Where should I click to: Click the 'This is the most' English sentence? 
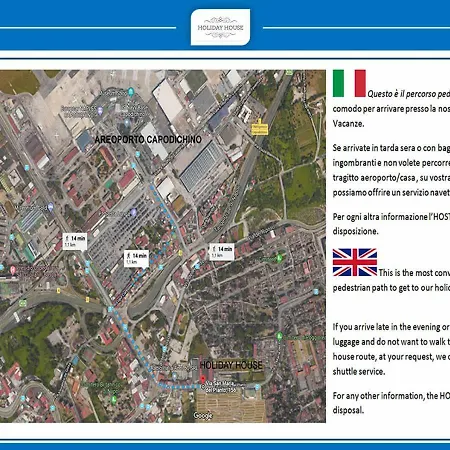[x=391, y=280]
